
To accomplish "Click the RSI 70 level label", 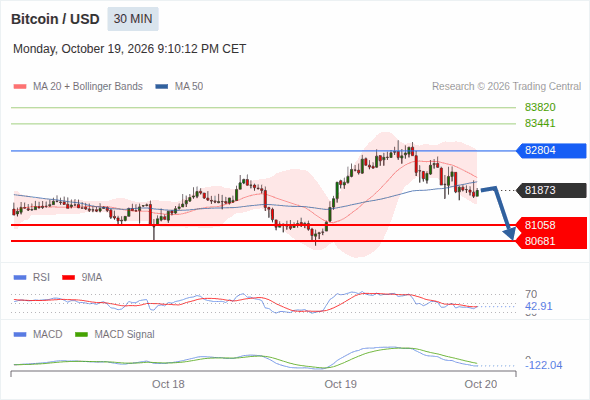I will 531,294.
